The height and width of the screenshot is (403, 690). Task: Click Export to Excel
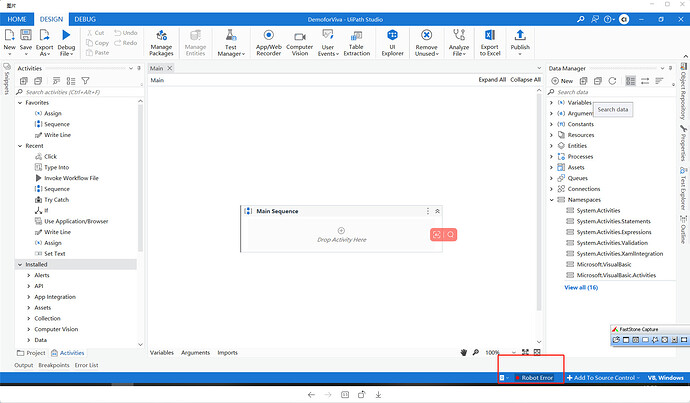pos(490,43)
